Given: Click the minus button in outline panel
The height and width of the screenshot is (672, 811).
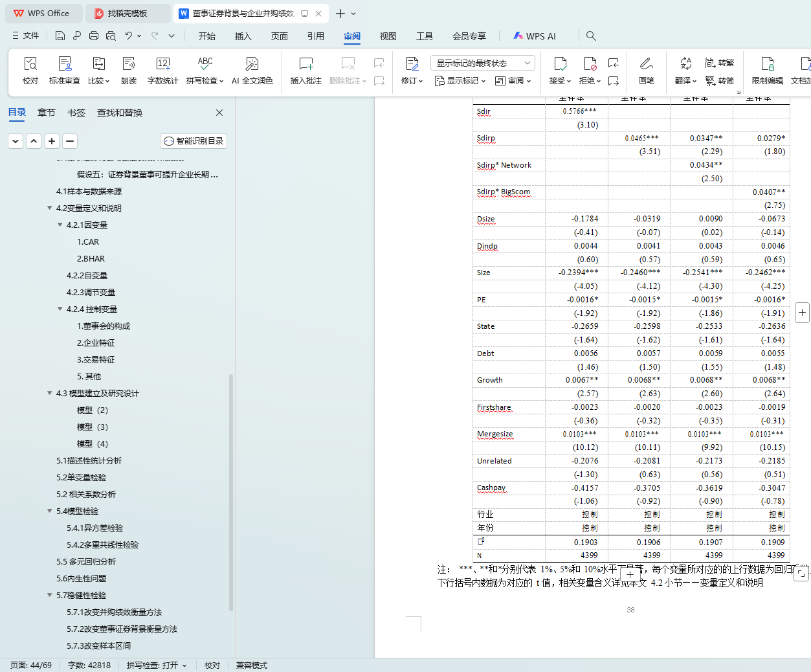Looking at the screenshot, I should 70,140.
